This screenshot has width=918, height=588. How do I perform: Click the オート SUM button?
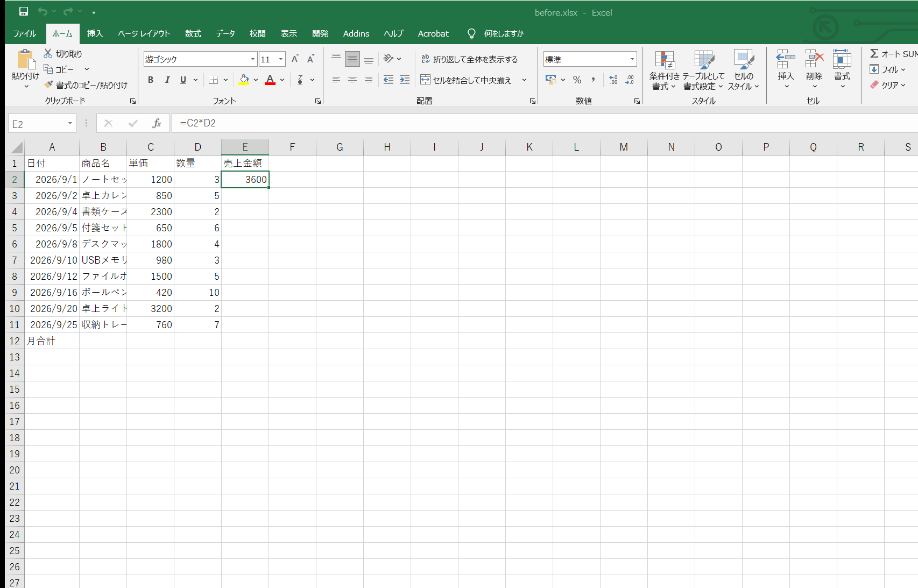tap(893, 54)
